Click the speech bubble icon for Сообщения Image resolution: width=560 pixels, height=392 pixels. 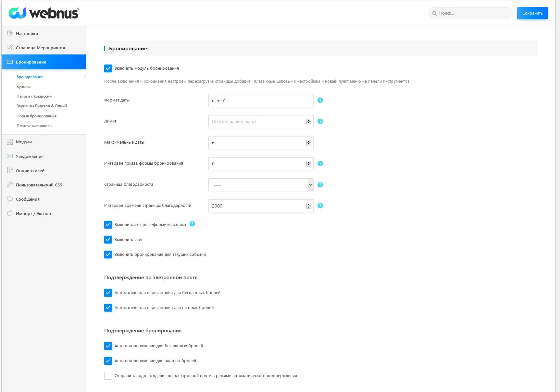[x=10, y=199]
